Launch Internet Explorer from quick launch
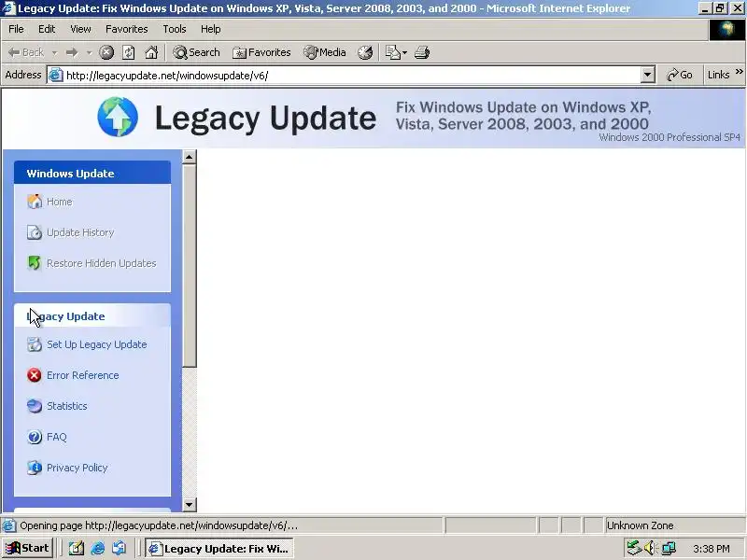The height and width of the screenshot is (560, 747). (x=98, y=549)
